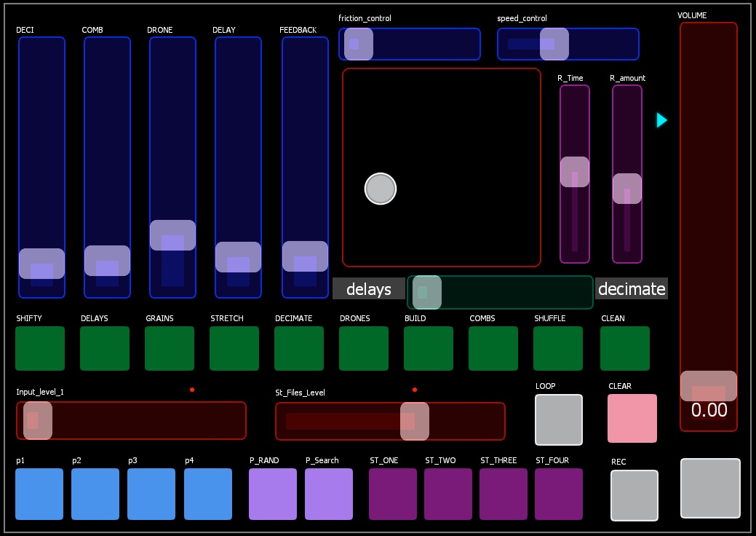Trigger preset p1 blue pad
This screenshot has height=536, width=756.
(39, 494)
